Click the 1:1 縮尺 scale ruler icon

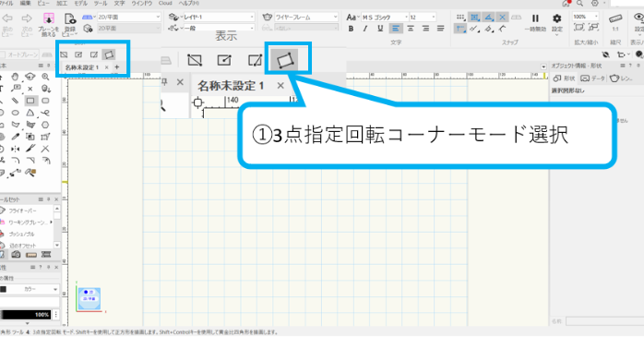coord(615,18)
